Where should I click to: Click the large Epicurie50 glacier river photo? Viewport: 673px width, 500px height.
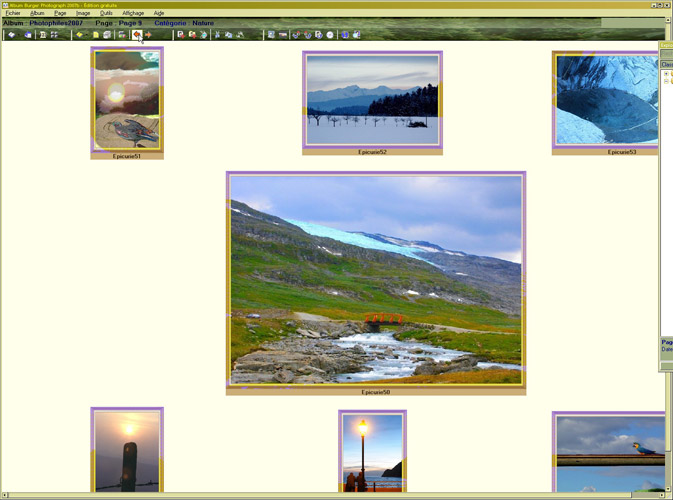click(376, 280)
